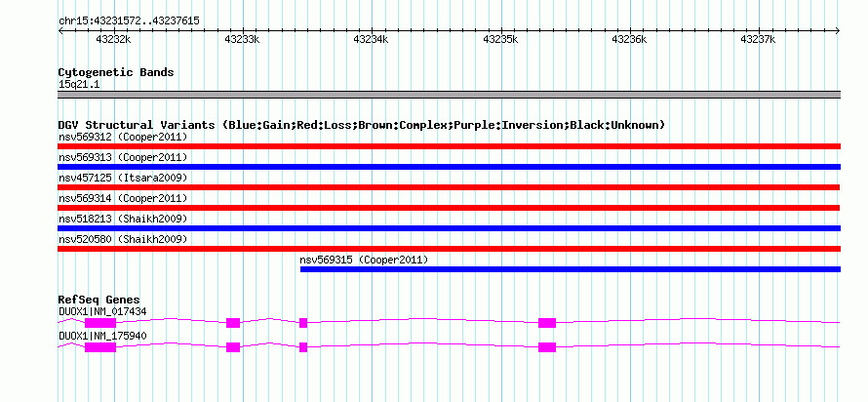868x402 pixels.
Task: Select the red nsv520580 loss bar
Action: click(449, 249)
